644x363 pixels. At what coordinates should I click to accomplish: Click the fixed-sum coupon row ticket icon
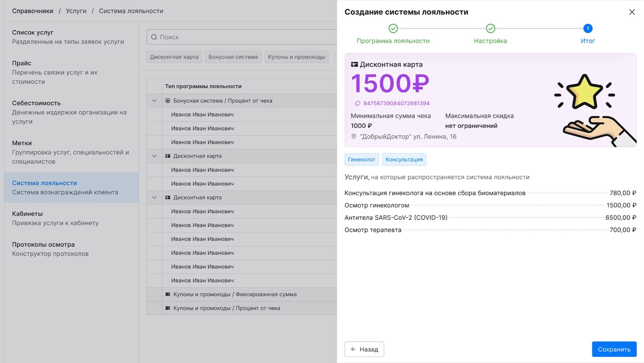pyautogui.click(x=168, y=294)
